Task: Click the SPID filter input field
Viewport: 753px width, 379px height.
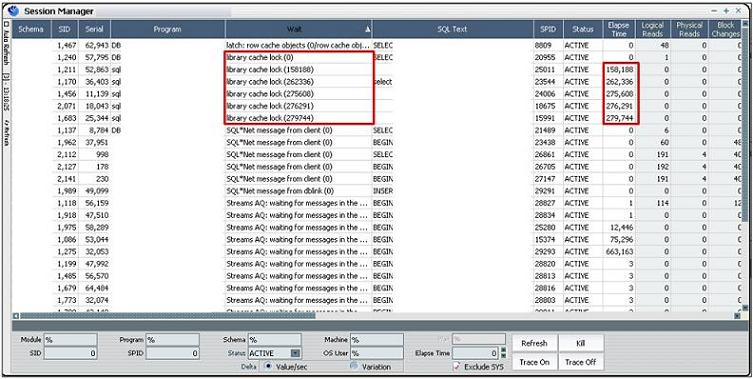Action: click(172, 353)
